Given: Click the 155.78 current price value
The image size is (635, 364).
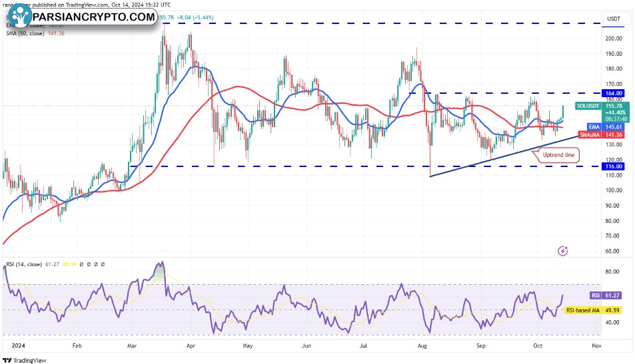Looking at the screenshot, I should [614, 106].
